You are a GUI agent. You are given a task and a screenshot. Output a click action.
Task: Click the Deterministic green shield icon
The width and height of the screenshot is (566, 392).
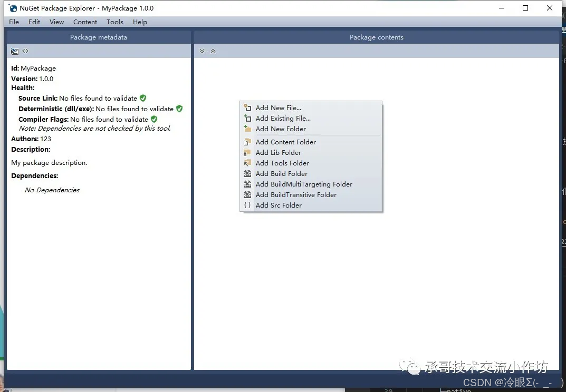(179, 109)
